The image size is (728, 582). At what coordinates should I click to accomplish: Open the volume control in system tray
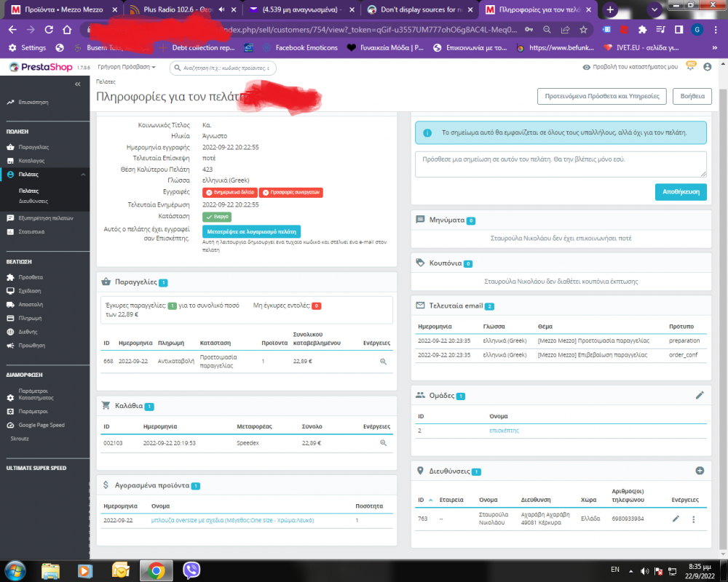(x=644, y=571)
